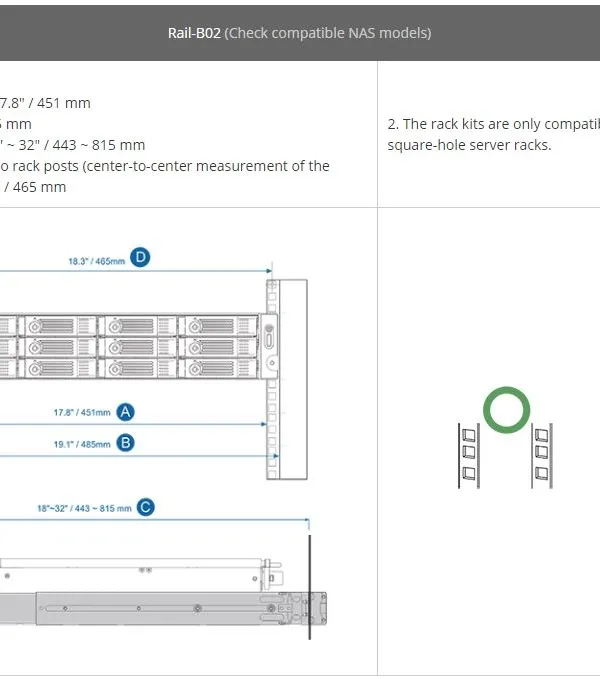
Task: Click the blue C dimension marker
Action: (x=145, y=507)
